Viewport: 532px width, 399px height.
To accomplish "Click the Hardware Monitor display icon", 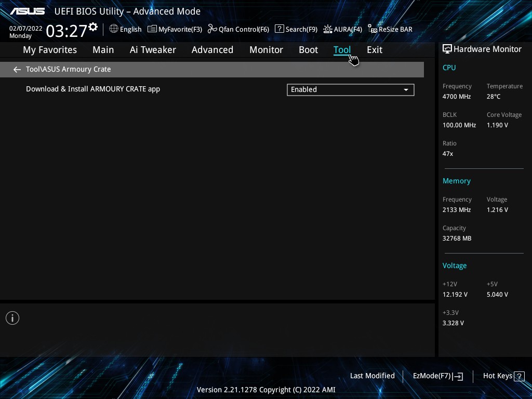I will (x=447, y=49).
